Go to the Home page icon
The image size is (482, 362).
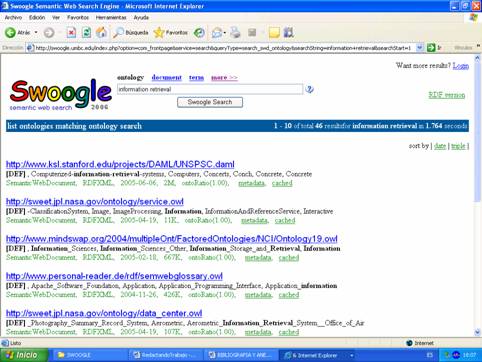pyautogui.click(x=101, y=32)
